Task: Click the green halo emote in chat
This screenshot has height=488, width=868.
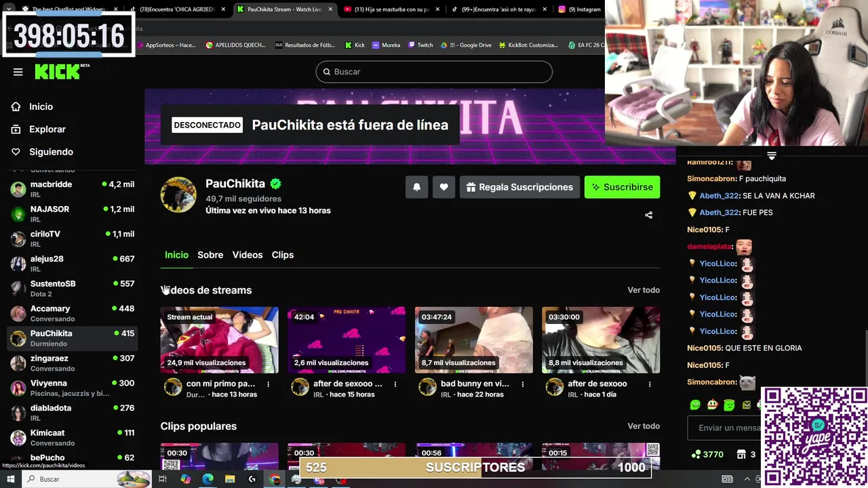Action: (x=729, y=405)
